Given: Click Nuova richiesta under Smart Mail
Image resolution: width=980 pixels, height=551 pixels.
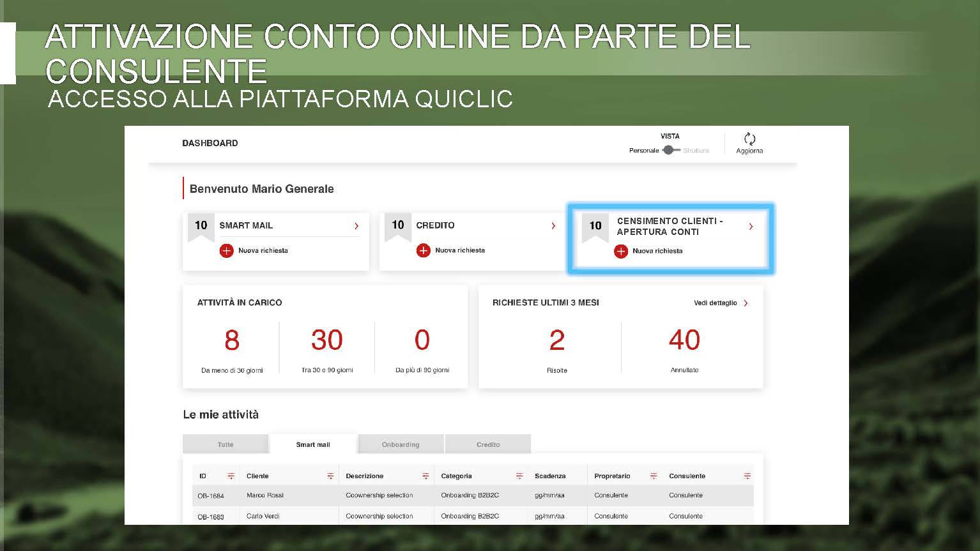Looking at the screenshot, I should click(263, 250).
